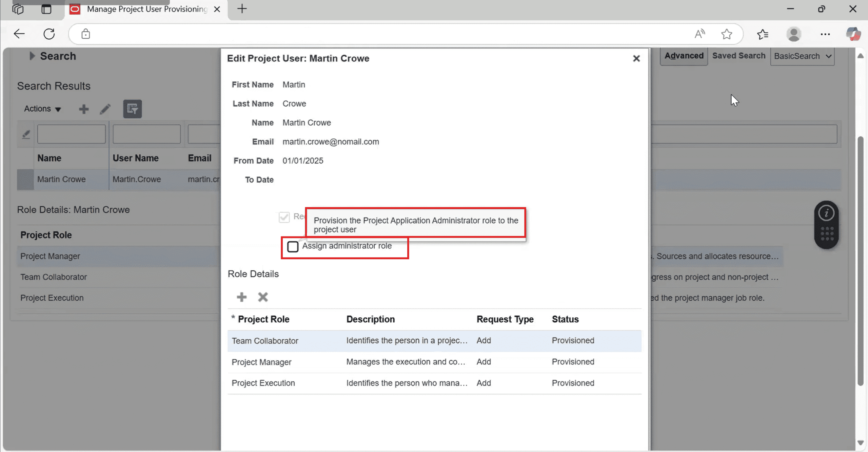The width and height of the screenshot is (868, 452).
Task: Open the Actions dropdown menu
Action: [x=42, y=109]
